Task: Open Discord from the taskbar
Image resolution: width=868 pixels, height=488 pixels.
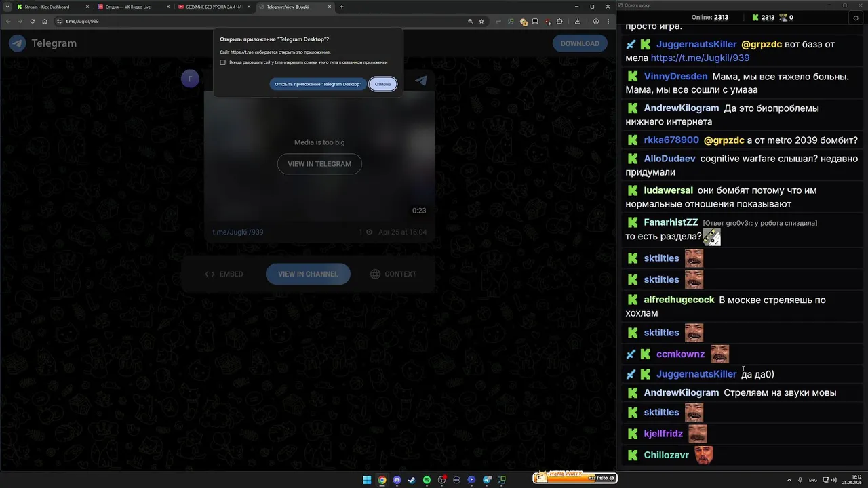Action: (x=397, y=480)
